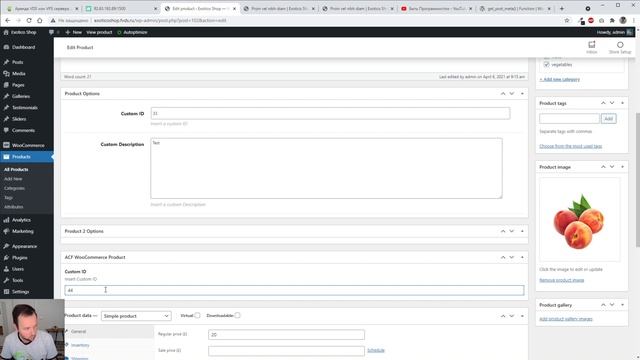Click the Products sidebar icon
This screenshot has width=640, height=360.
click(x=6, y=157)
